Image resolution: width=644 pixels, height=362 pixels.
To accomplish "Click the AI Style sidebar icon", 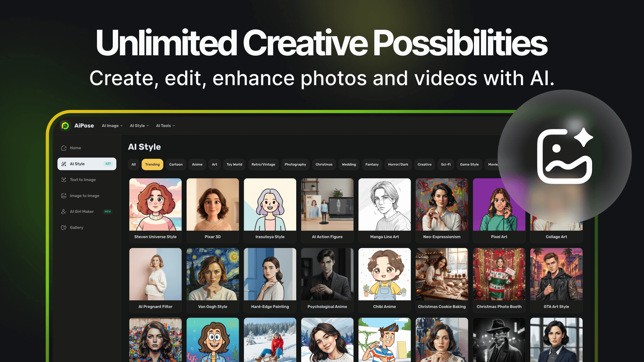I will click(64, 164).
